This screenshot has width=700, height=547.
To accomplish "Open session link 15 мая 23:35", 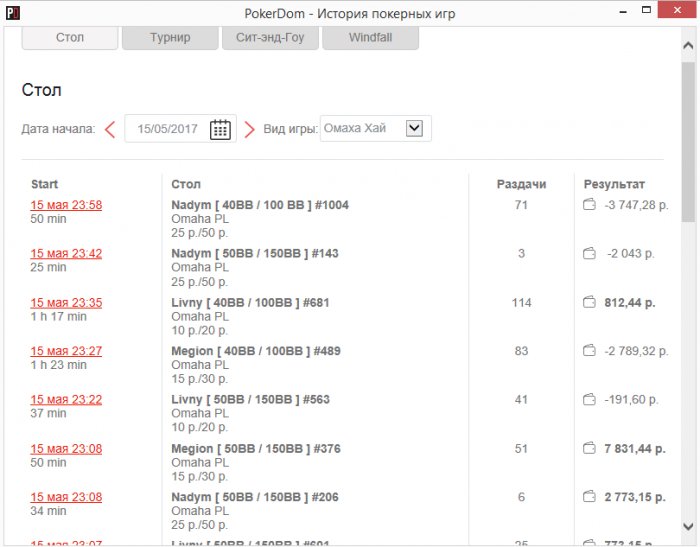I will click(66, 303).
